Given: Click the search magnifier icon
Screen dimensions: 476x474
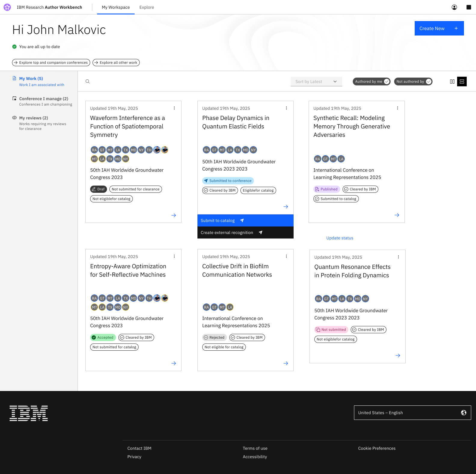Looking at the screenshot, I should click(88, 82).
